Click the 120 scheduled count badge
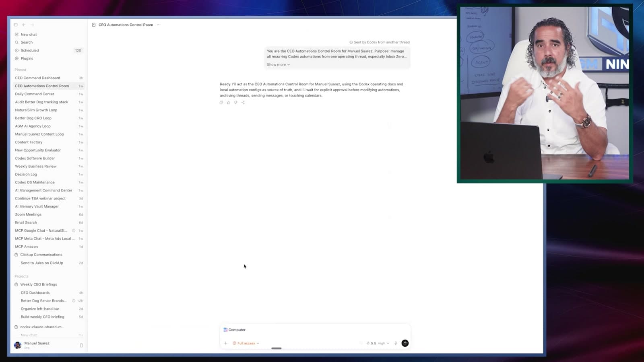 78,51
